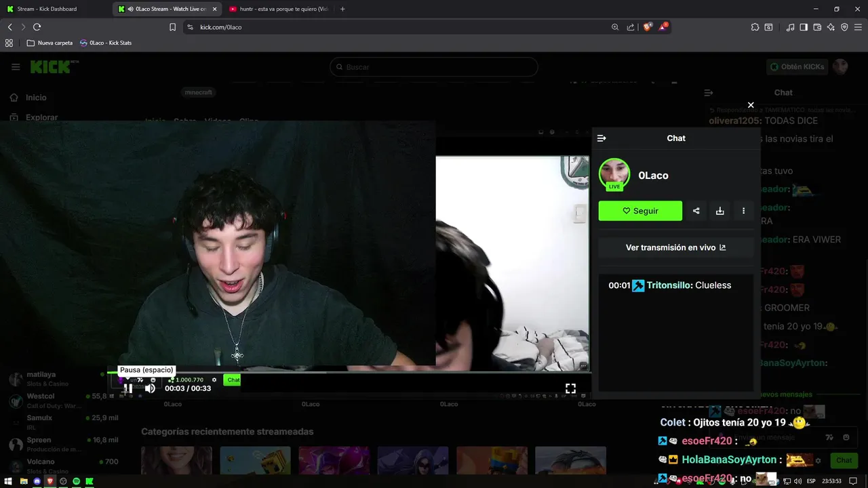Share this page from the address bar
This screenshot has width=868, height=488.
point(631,27)
